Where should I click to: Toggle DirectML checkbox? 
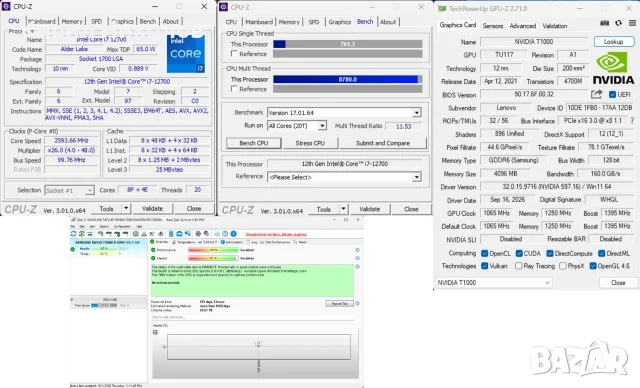click(602, 253)
